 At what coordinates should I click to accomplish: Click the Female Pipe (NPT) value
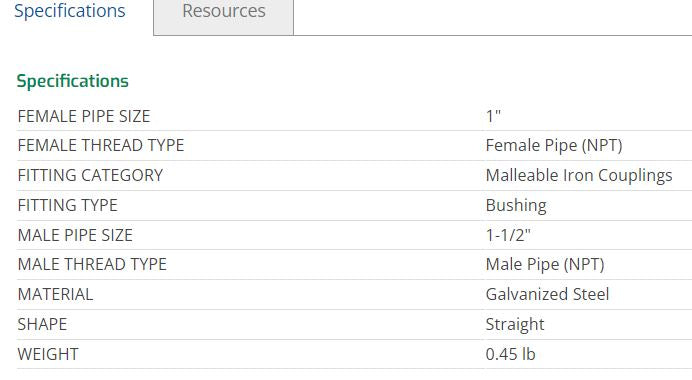(554, 146)
